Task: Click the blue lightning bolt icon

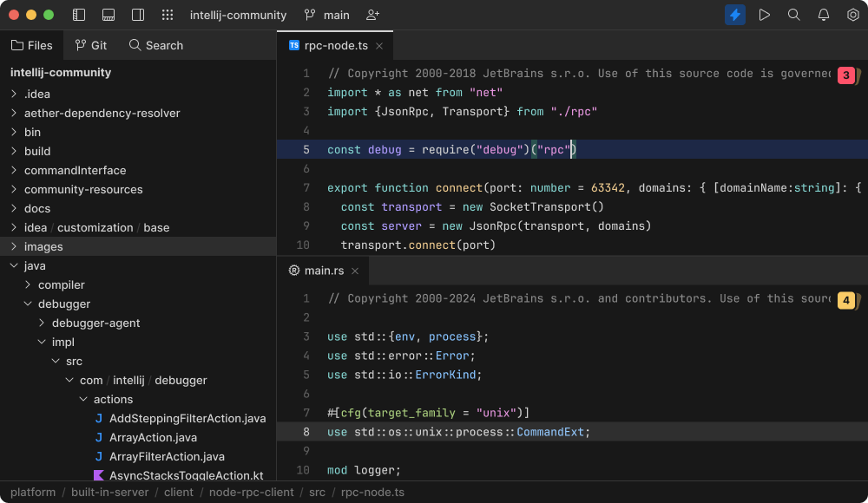Action: pos(735,15)
